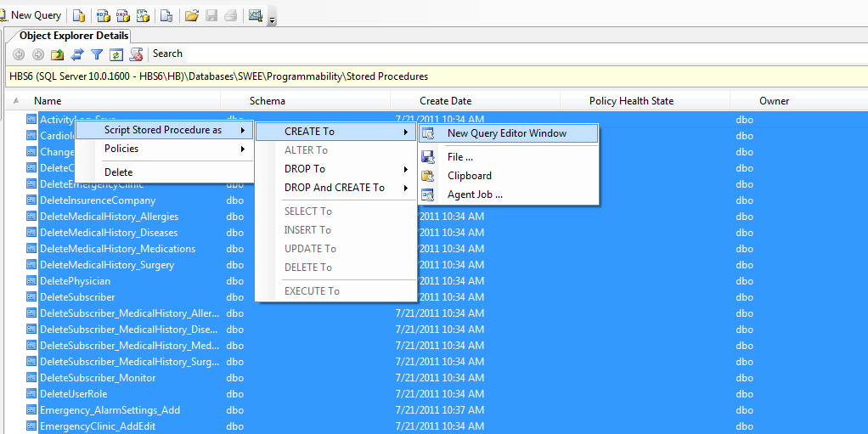Click the Back navigation arrow
Viewport: 868px width, 434px height.
click(19, 54)
